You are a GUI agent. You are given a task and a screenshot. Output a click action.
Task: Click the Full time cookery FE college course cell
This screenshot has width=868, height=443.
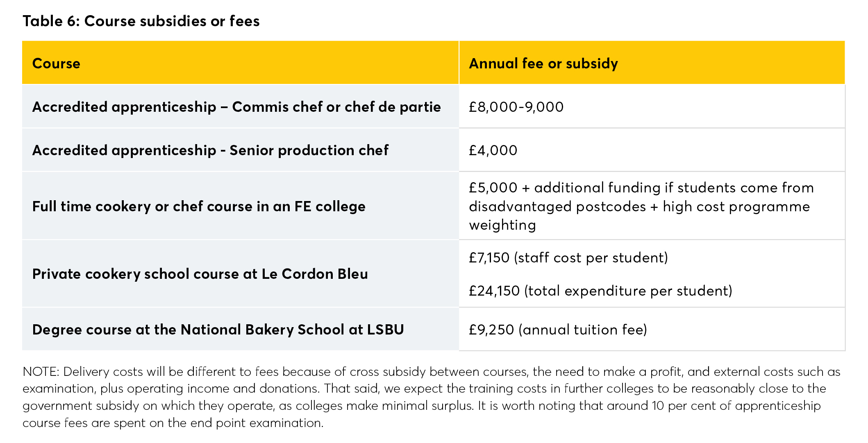point(199,206)
